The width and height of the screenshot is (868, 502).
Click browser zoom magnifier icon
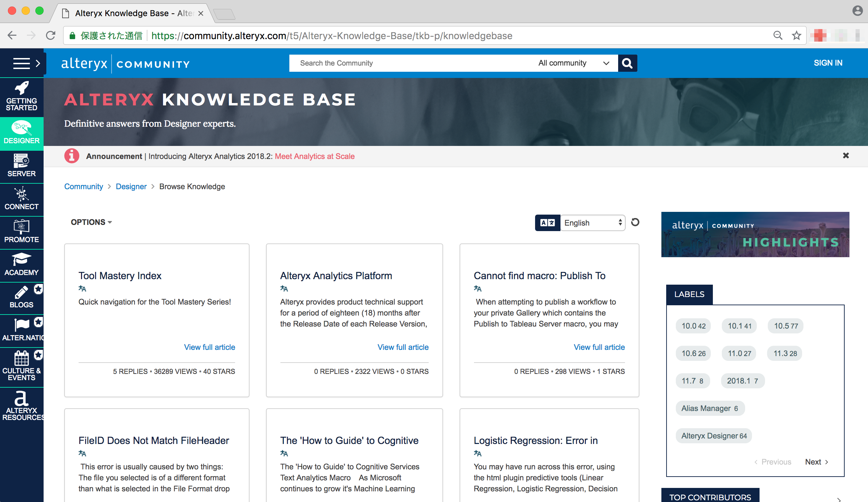778,35
